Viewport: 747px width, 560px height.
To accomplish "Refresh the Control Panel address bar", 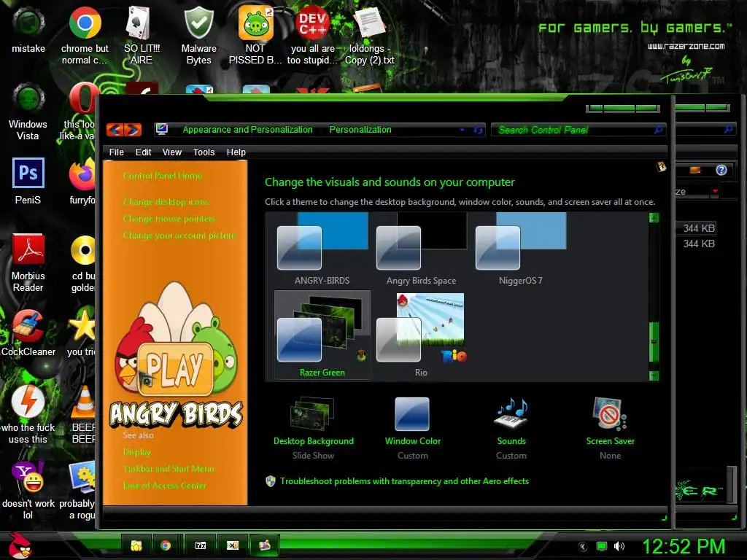I will click(479, 130).
